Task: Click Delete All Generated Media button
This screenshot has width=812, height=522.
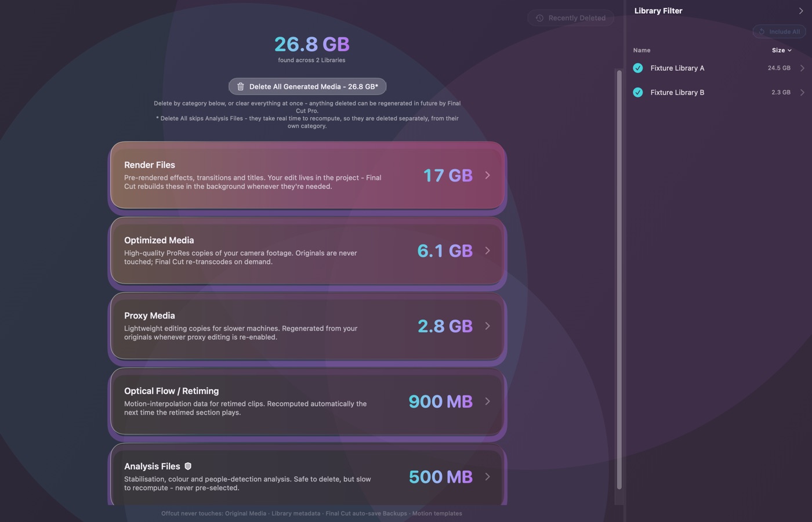Action: pos(307,86)
